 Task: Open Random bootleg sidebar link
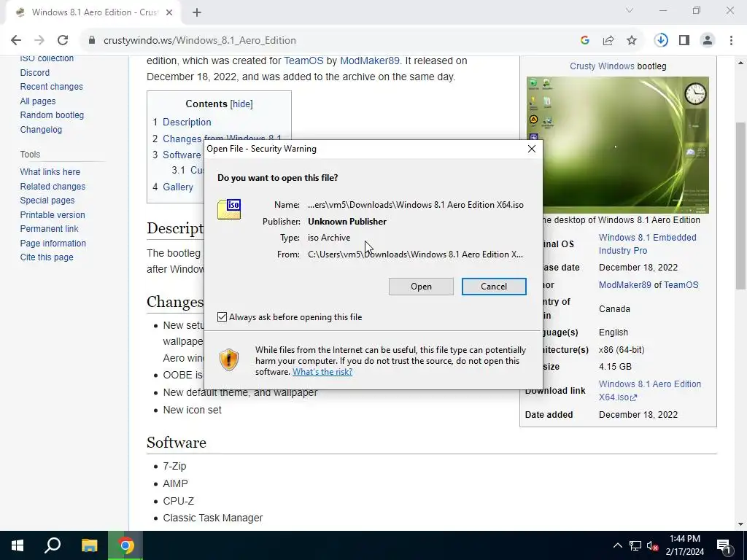52,115
